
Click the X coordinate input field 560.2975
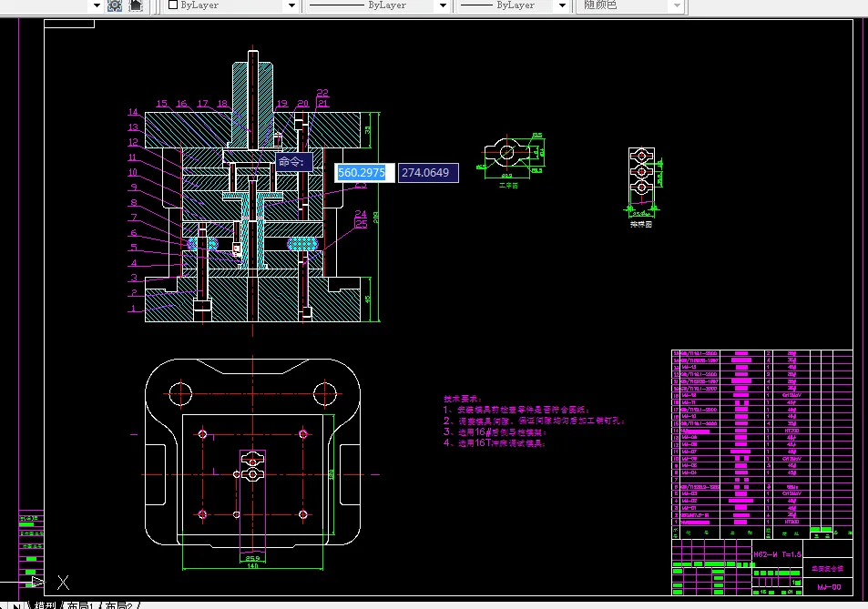point(363,172)
